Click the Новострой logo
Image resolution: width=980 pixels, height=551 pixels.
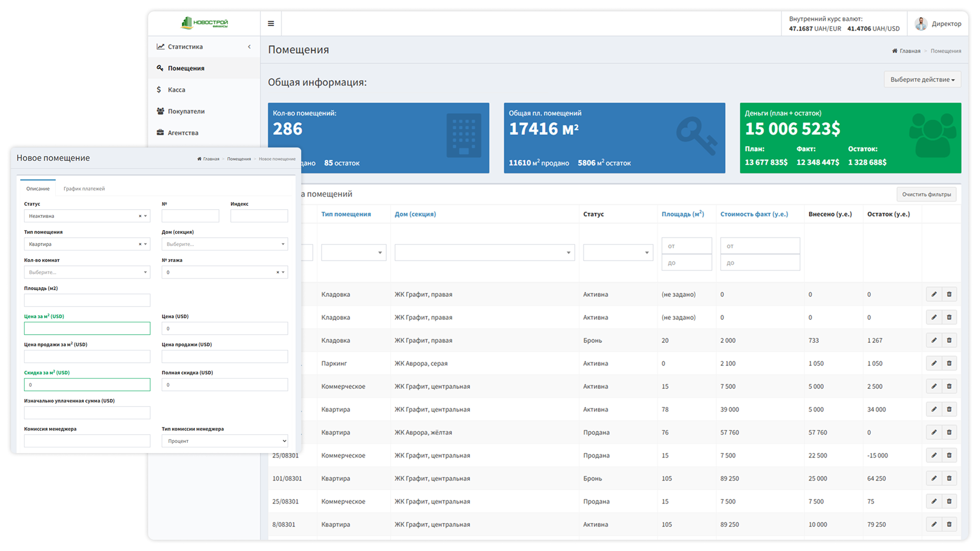205,23
